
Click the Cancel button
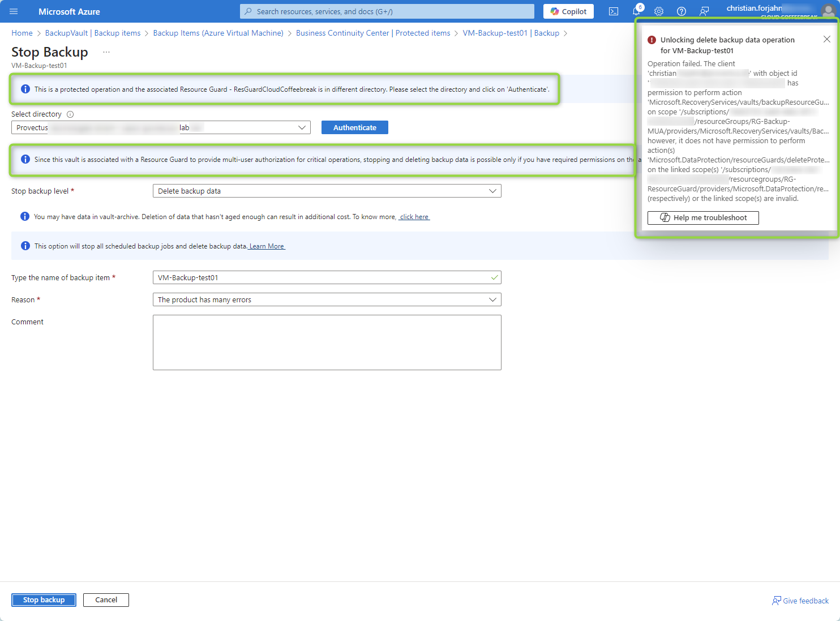106,600
